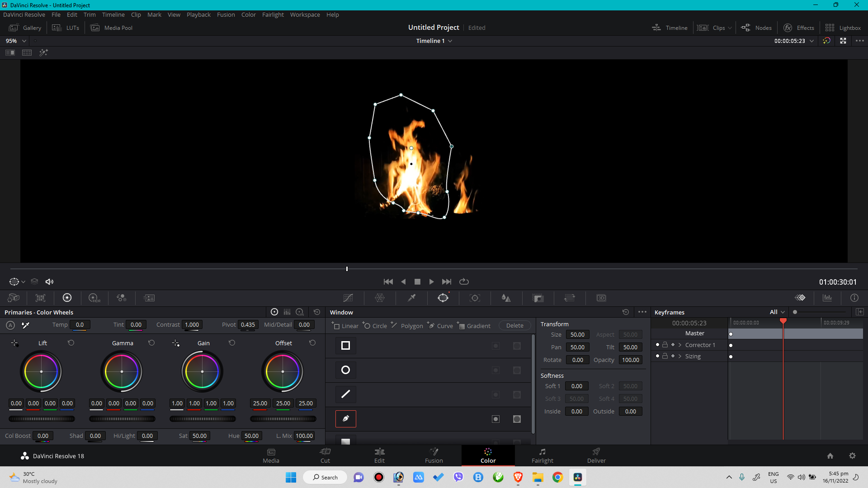Switch to the Deliver page
Viewport: 868px width, 488px height.
coord(596,455)
